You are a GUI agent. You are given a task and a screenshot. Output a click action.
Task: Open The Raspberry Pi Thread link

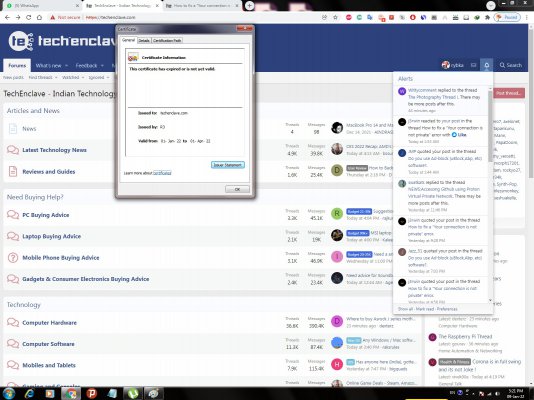click(x=465, y=336)
